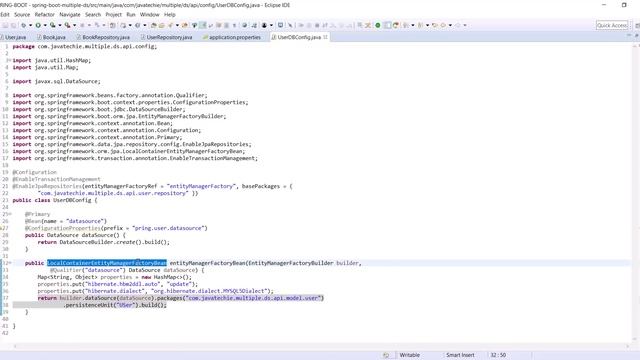Screen dimensions: 640x360
Task: Toggle Mark Occurrences highlighted toolbar icon
Action: click(203, 25)
